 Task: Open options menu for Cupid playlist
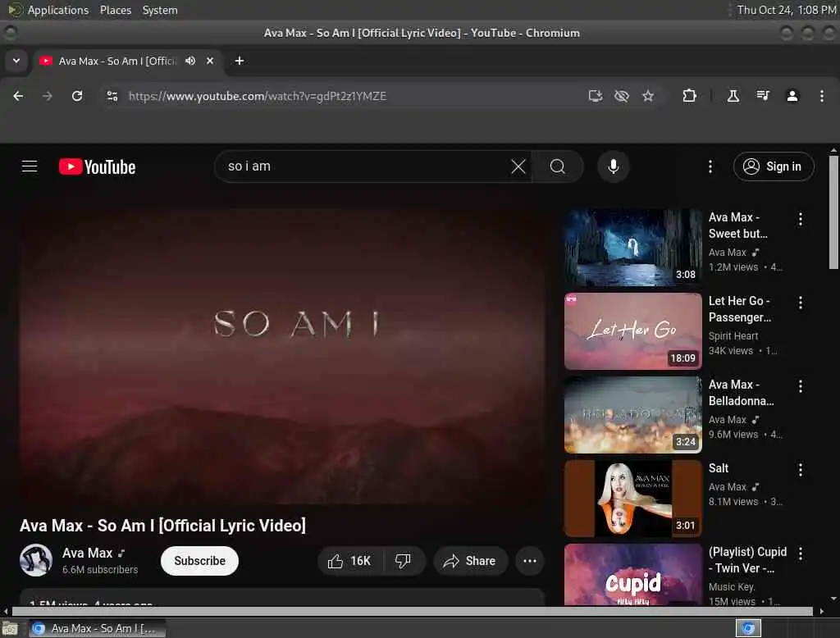tap(801, 554)
